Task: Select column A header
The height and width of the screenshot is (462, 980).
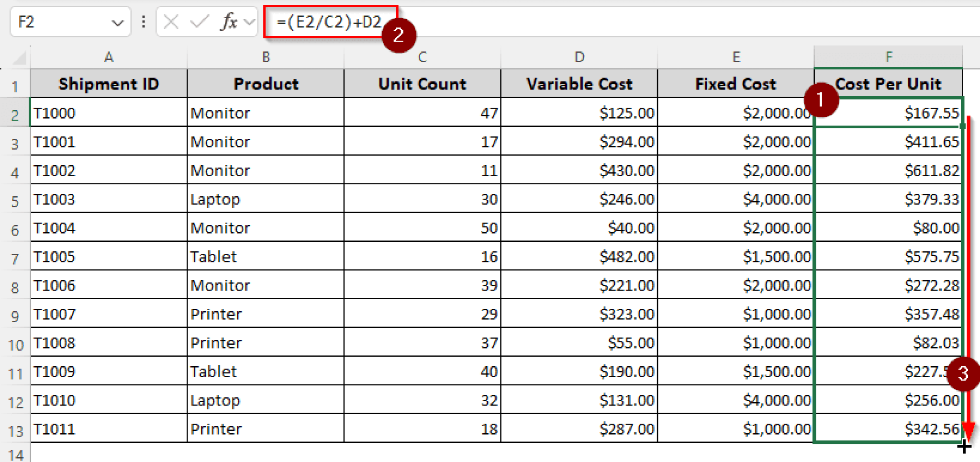Action: tap(109, 57)
